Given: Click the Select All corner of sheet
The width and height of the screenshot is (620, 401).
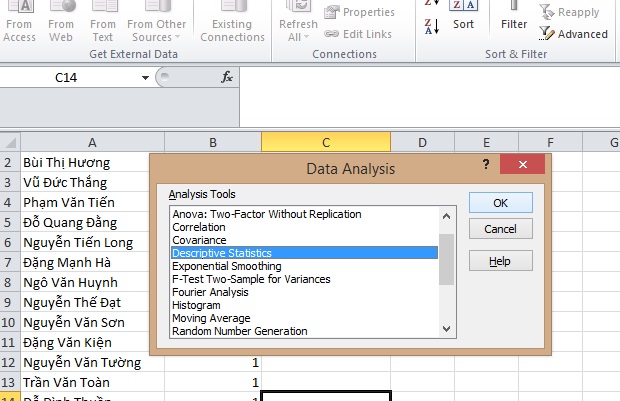Looking at the screenshot, I should (10, 142).
